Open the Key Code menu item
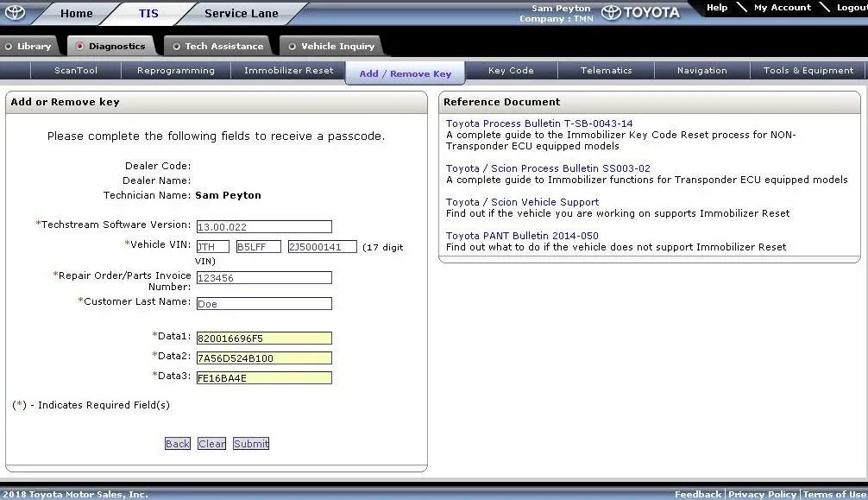Screen dimensions: 868x500 (x=511, y=71)
